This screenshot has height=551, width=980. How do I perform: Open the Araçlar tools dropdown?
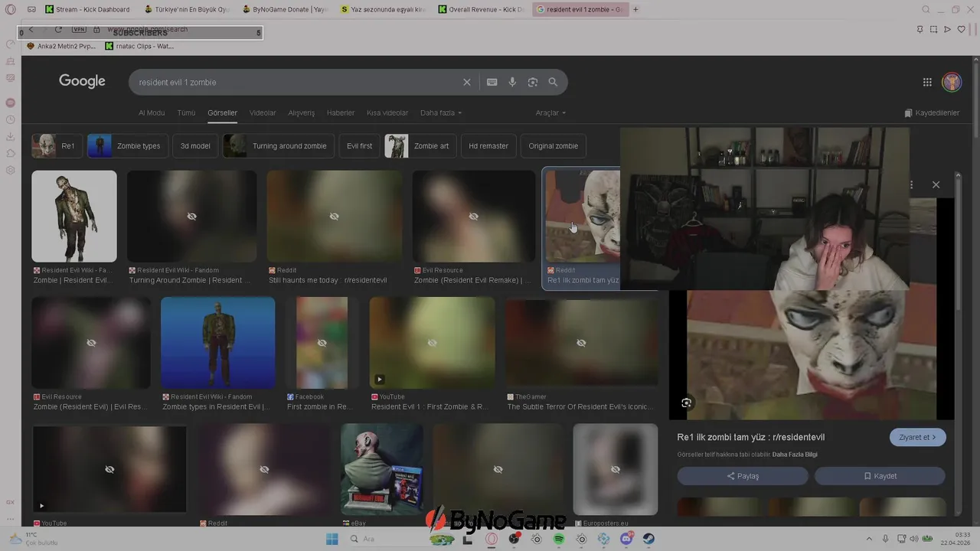[x=550, y=112]
